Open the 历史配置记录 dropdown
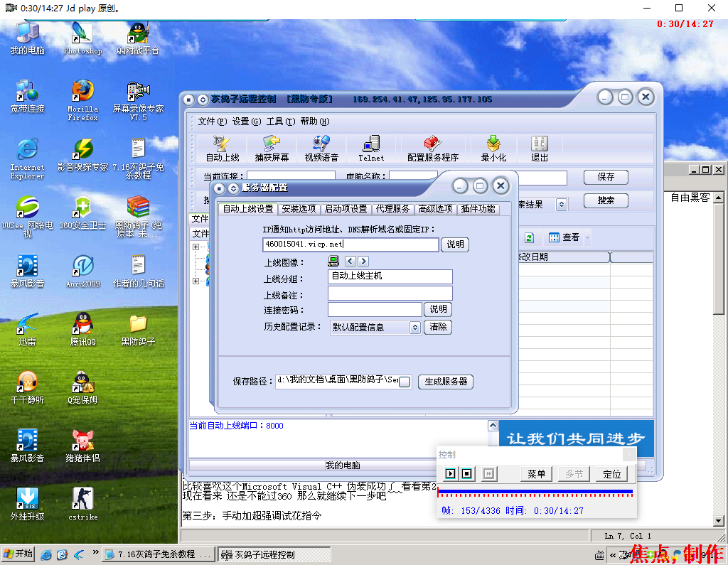The image size is (728, 565). (x=415, y=328)
